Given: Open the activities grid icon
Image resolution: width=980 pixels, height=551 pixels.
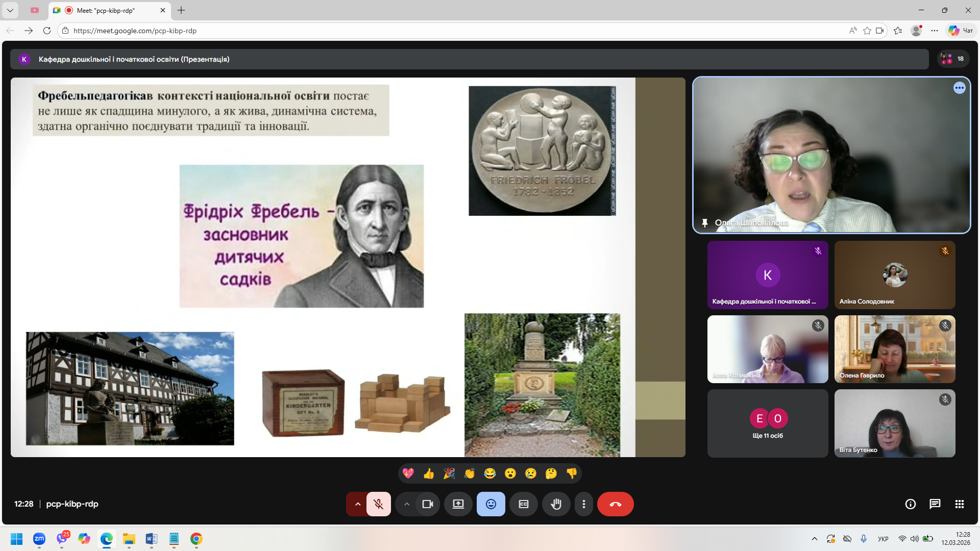Looking at the screenshot, I should point(960,504).
